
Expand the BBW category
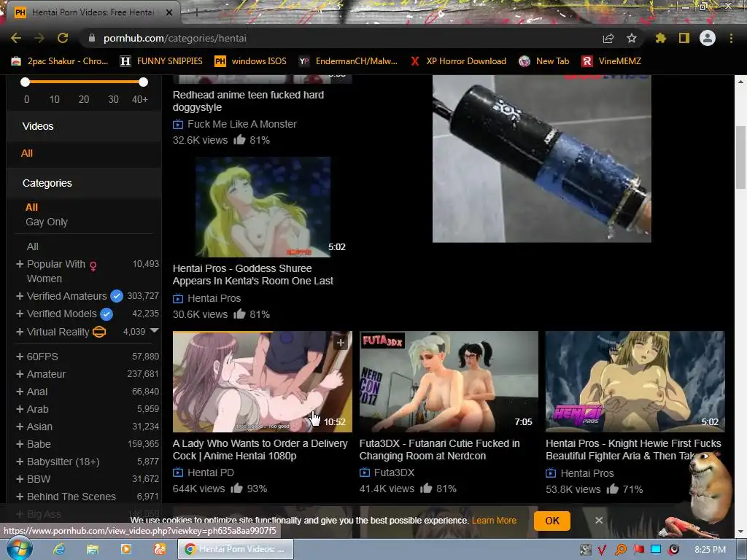tap(20, 479)
